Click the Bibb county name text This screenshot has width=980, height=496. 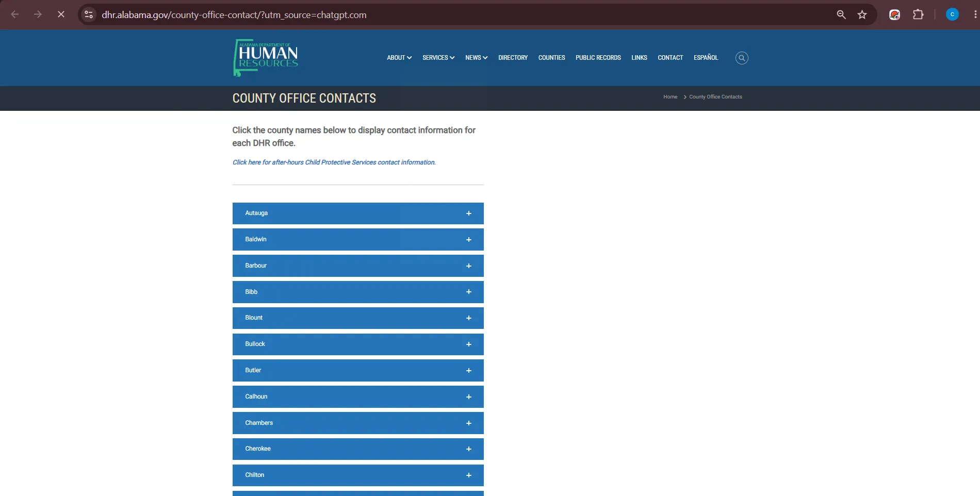251,292
